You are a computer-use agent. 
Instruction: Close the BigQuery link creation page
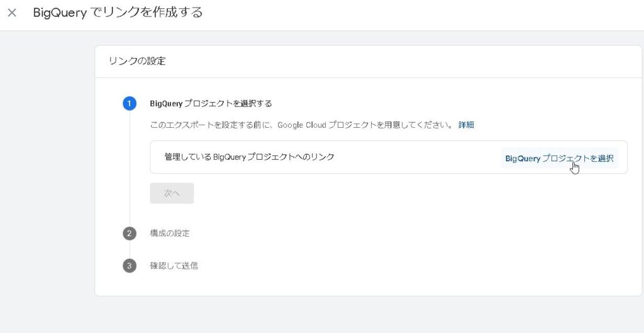pos(12,13)
